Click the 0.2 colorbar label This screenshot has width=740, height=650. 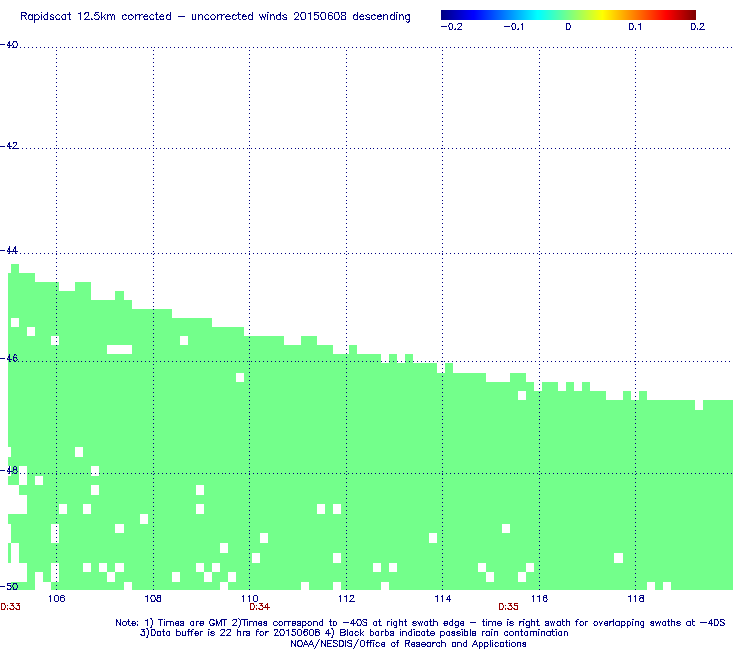coord(698,27)
